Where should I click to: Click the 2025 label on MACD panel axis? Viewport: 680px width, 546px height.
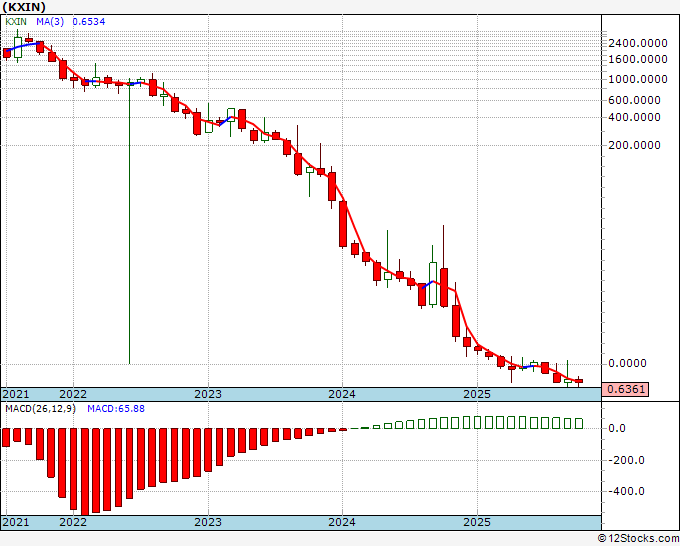click(477, 522)
